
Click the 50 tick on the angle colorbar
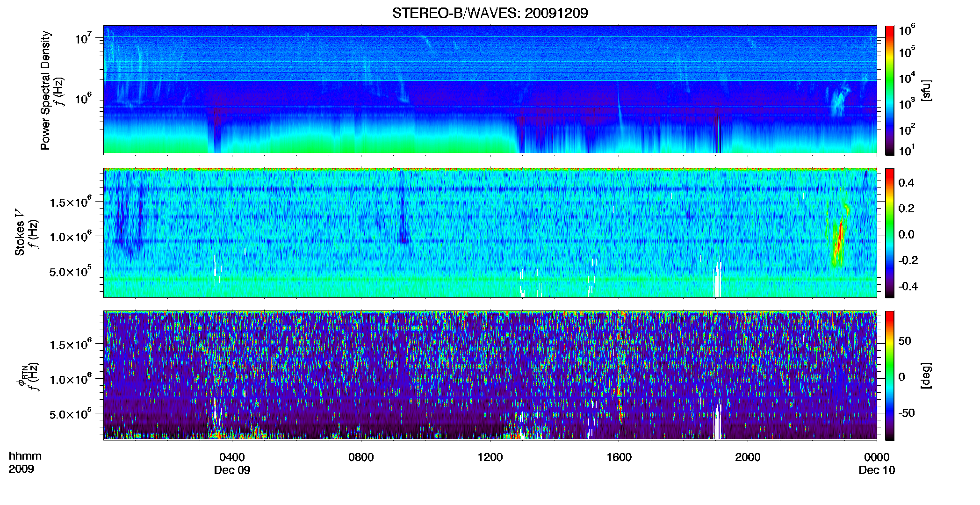[x=904, y=341]
